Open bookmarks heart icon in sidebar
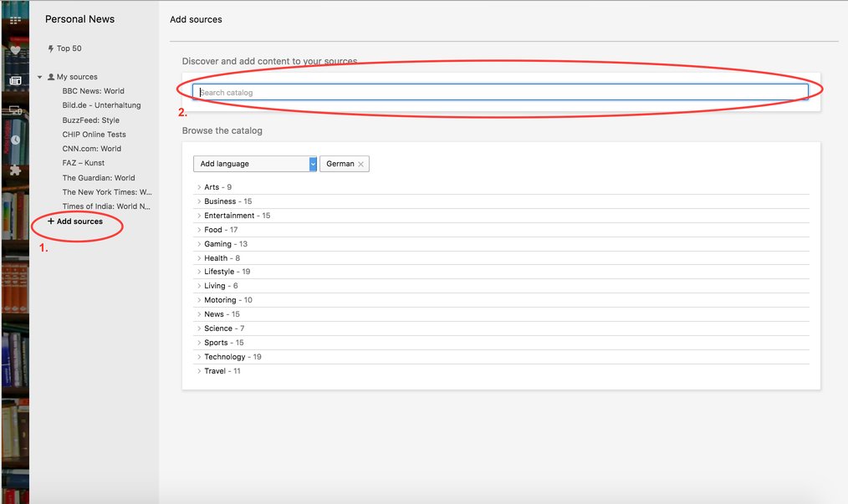The width and height of the screenshot is (848, 504). [x=15, y=50]
